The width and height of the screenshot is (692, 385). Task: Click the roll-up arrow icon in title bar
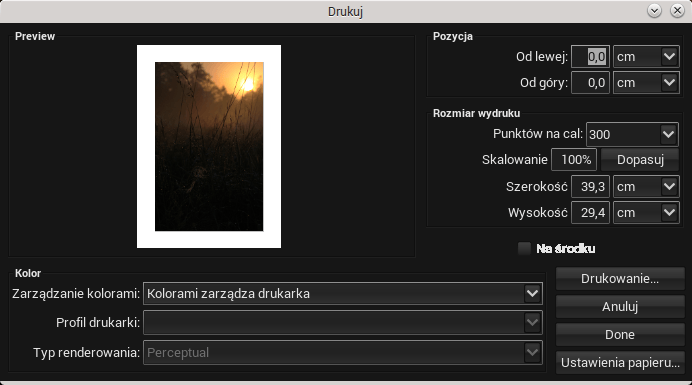pos(654,11)
